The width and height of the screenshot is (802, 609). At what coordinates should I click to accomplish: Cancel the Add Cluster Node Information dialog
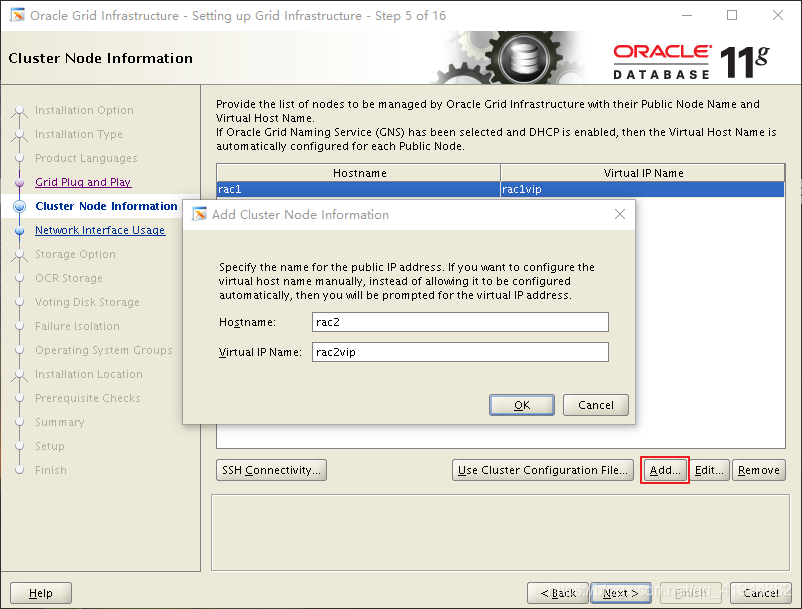(595, 405)
